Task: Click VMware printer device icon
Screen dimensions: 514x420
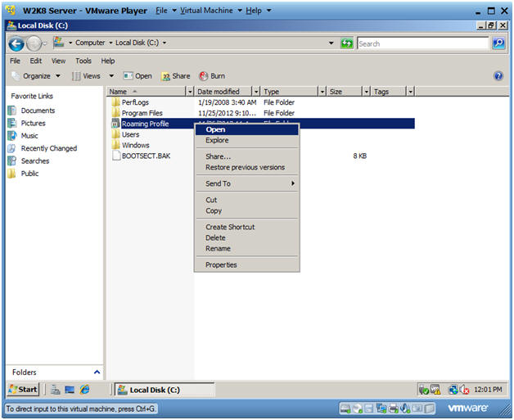Action: click(x=393, y=409)
